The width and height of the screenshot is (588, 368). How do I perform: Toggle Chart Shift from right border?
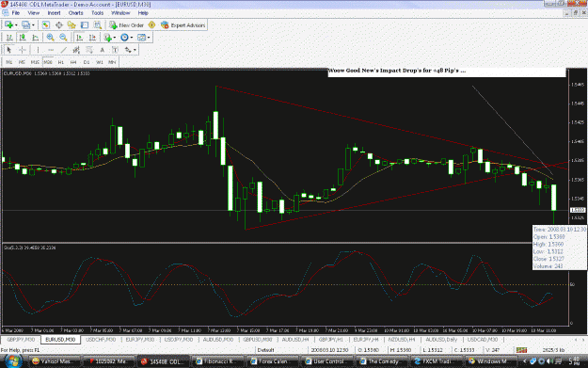(x=92, y=38)
